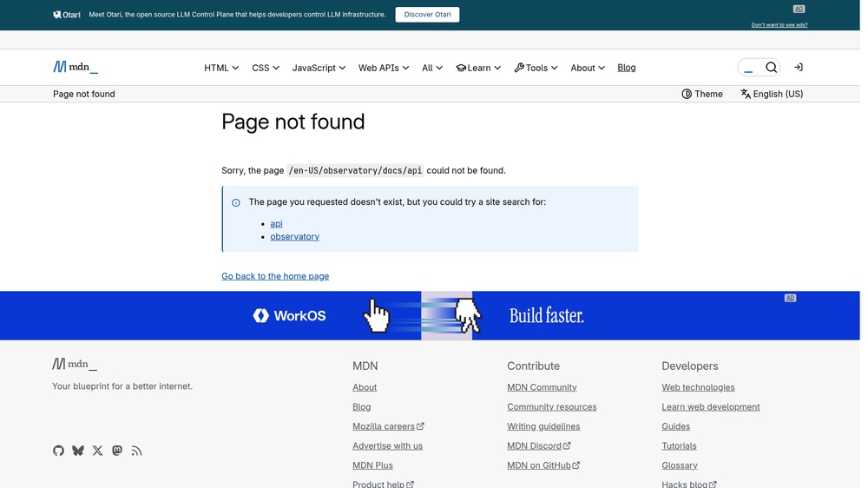This screenshot has width=868, height=488.
Task: Expand the CSS menu
Action: tap(266, 68)
